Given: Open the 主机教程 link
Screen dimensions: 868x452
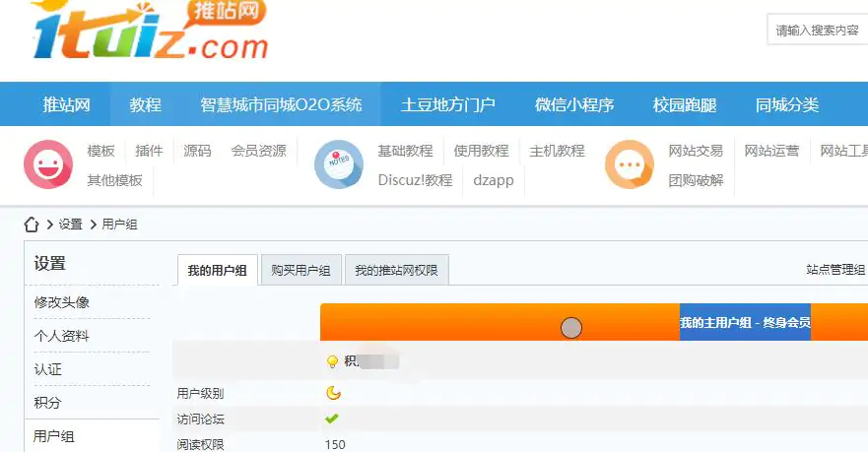Looking at the screenshot, I should click(557, 151).
